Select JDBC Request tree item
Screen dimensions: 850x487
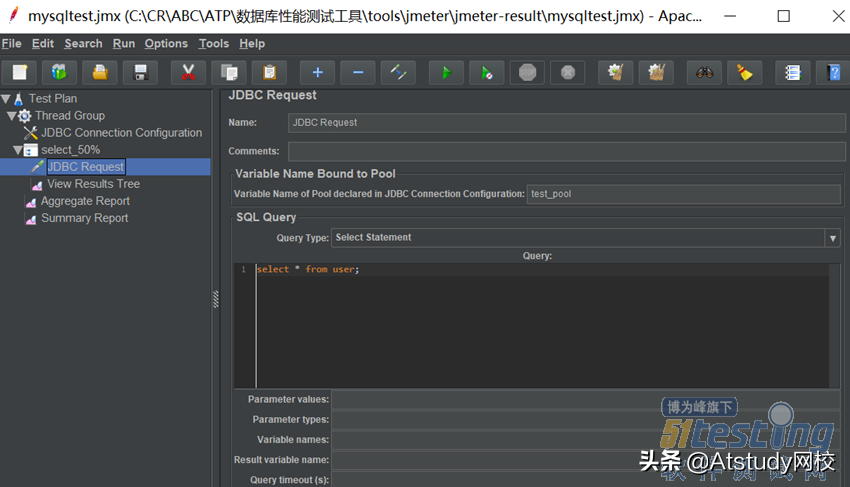click(86, 166)
